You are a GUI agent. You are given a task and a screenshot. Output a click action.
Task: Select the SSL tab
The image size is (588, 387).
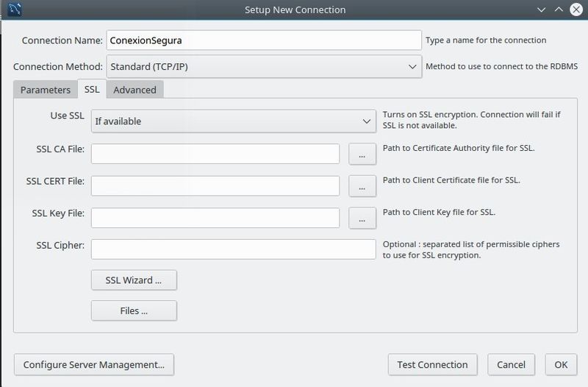(92, 89)
